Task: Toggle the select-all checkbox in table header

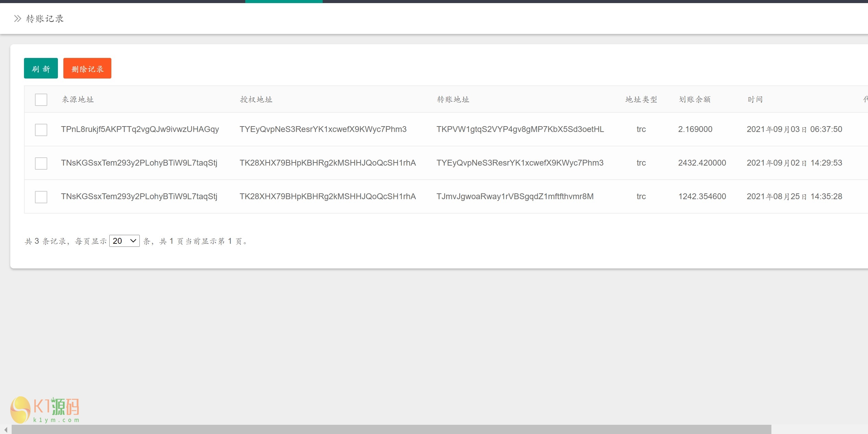Action: click(41, 100)
